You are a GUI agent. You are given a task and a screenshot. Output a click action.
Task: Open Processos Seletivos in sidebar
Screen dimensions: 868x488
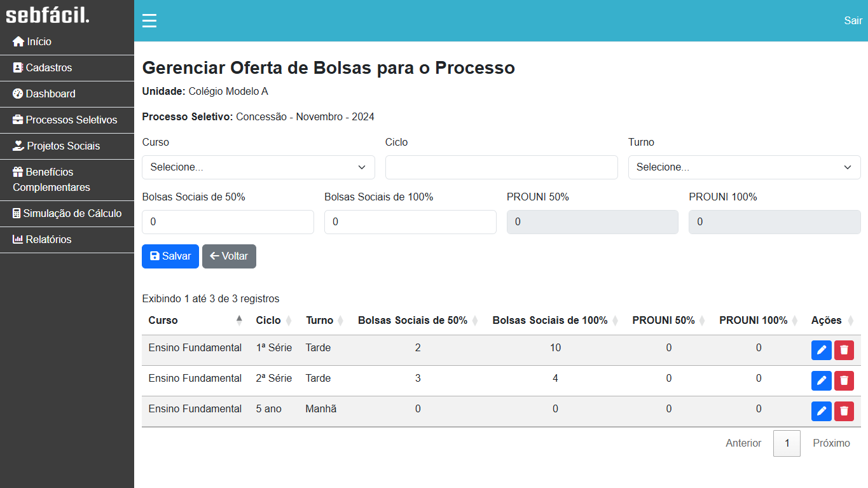coord(65,120)
